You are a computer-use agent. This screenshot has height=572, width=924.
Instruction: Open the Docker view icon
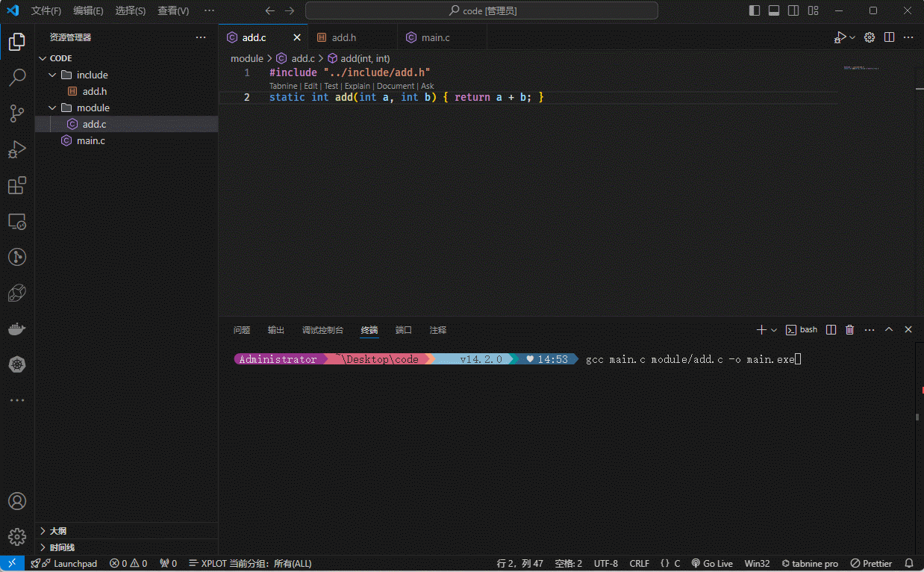17,329
